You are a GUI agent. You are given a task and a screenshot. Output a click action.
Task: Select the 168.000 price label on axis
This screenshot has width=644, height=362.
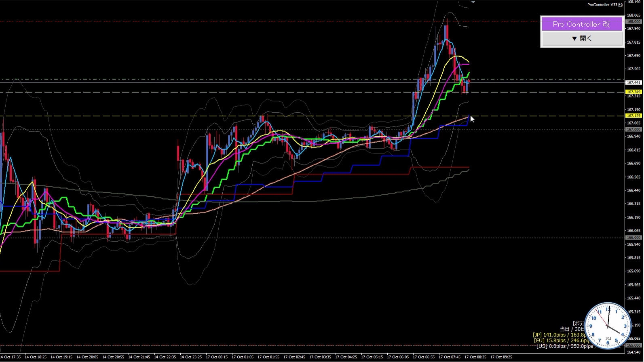click(x=633, y=22)
